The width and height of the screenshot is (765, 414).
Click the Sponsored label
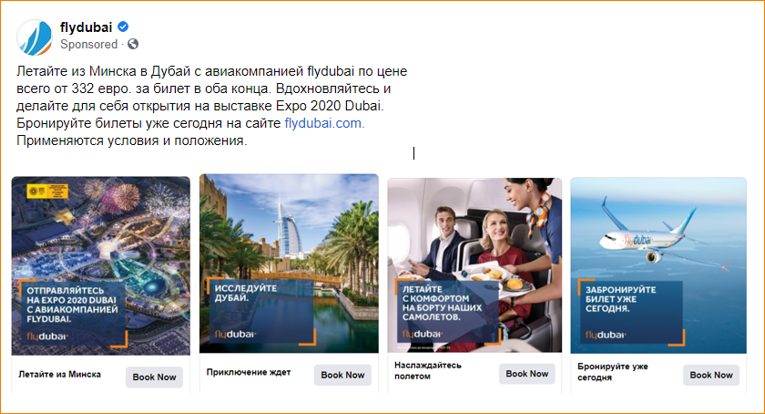tap(89, 44)
